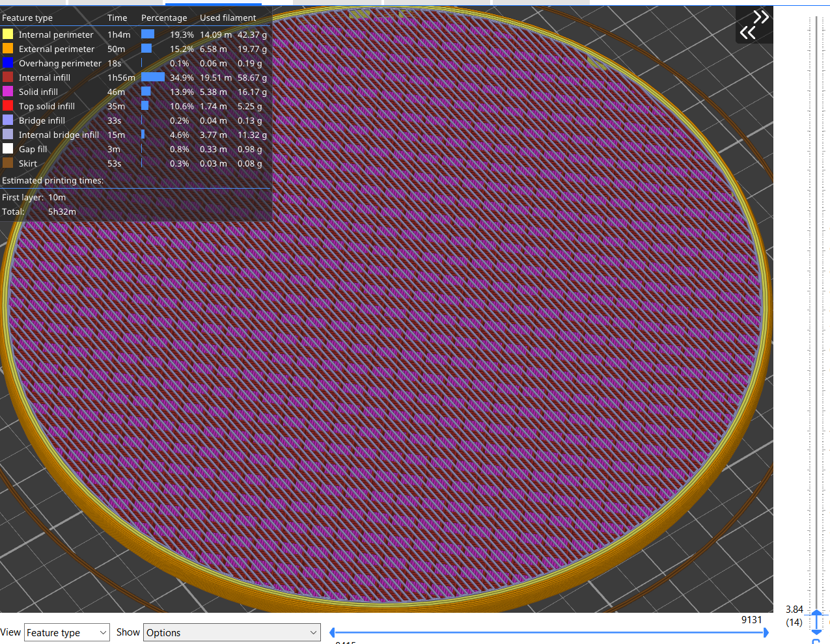The height and width of the screenshot is (644, 830).
Task: Click the blue Overhang perimeter legend icon
Action: (8, 62)
